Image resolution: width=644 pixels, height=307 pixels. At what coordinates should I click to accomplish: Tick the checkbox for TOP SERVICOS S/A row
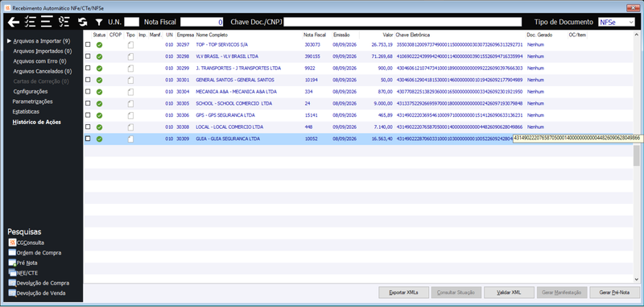[x=88, y=44]
